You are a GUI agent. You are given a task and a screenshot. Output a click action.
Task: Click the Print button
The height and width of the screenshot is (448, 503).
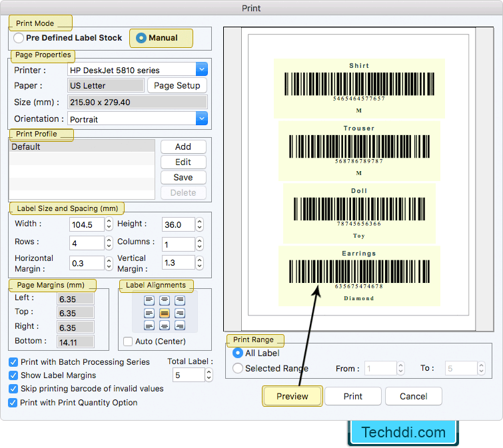coord(353,396)
